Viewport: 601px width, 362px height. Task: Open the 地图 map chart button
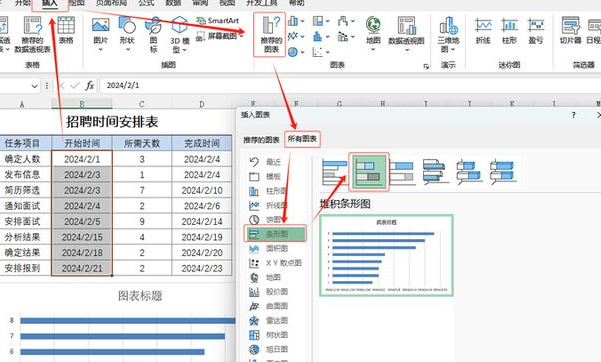[373, 34]
